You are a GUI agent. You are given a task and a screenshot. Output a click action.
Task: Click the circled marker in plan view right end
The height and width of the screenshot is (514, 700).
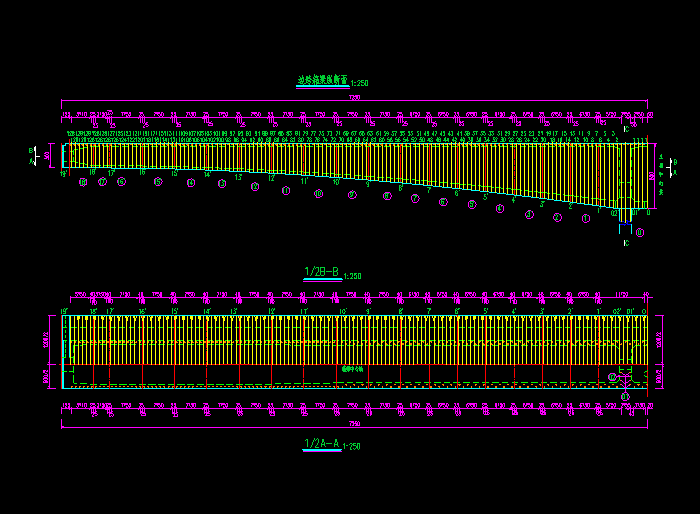tap(613, 377)
